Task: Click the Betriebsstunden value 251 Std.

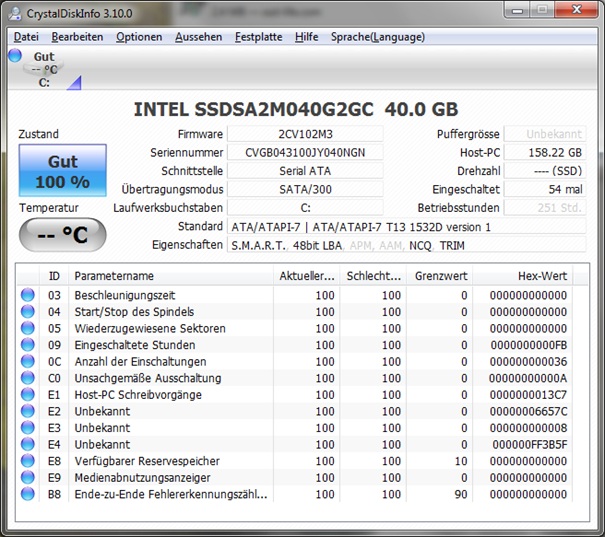Action: [x=545, y=208]
